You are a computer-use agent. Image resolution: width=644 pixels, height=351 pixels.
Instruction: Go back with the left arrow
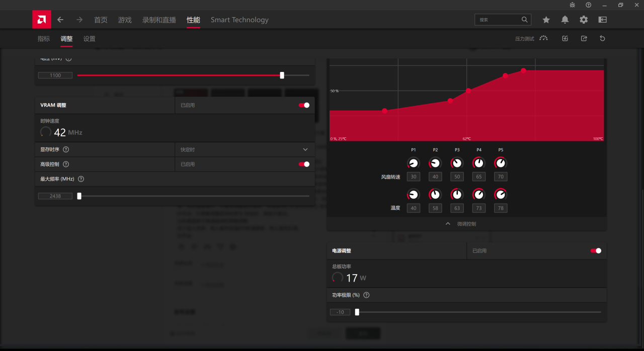coord(60,20)
